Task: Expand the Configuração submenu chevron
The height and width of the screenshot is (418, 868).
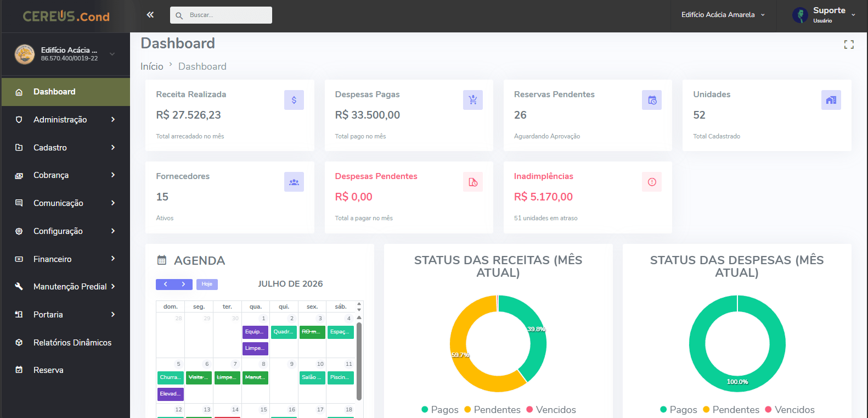Action: pyautogui.click(x=113, y=231)
